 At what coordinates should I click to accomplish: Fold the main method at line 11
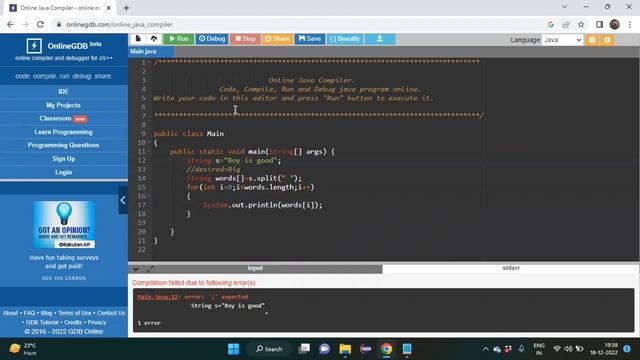[149, 151]
